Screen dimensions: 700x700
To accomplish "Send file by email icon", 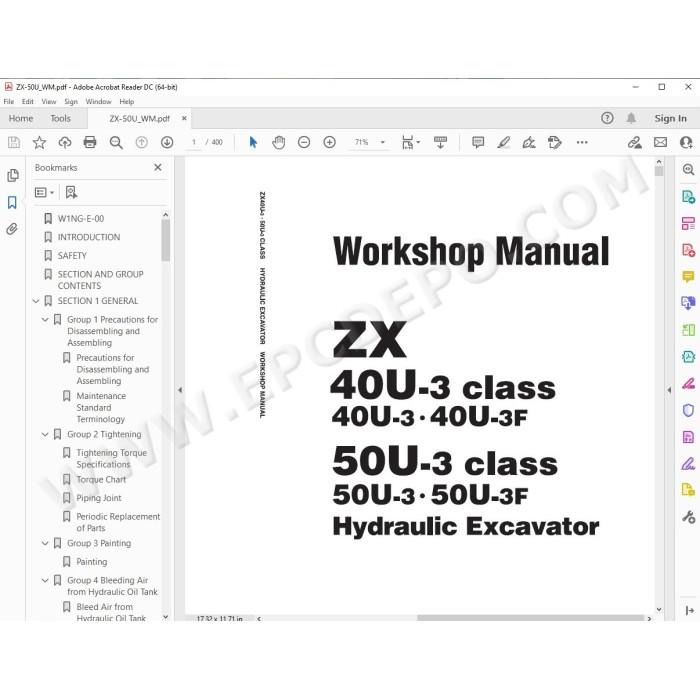I will [x=660, y=142].
